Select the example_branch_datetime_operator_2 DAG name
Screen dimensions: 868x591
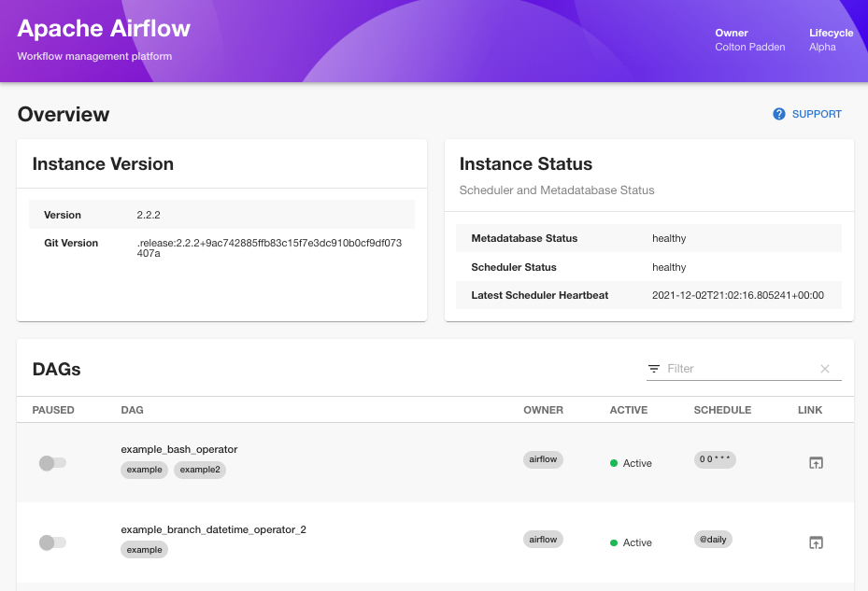point(214,529)
